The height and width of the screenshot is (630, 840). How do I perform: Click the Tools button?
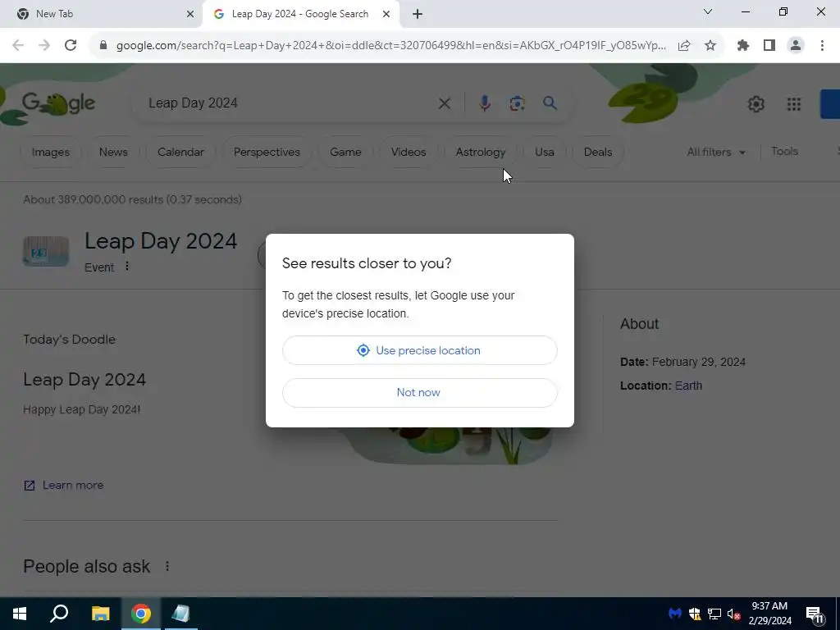pos(785,152)
